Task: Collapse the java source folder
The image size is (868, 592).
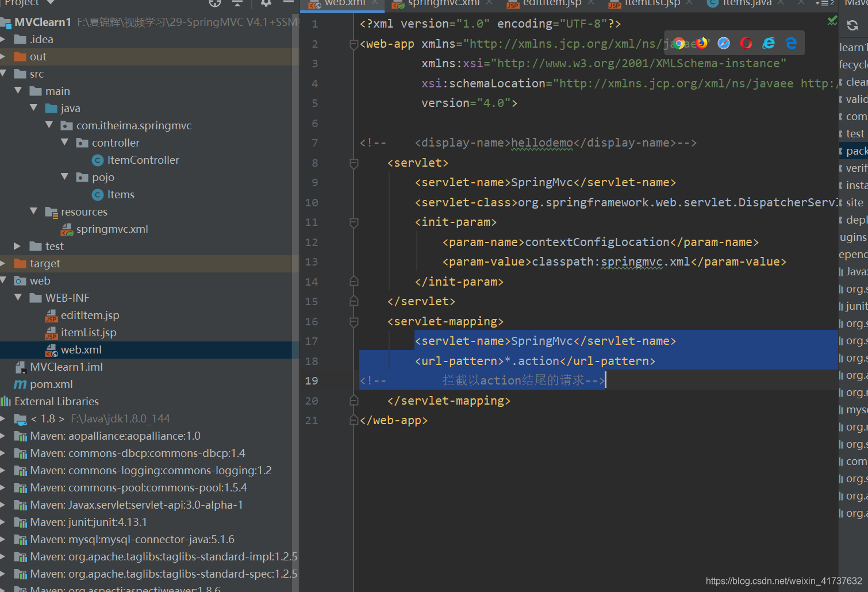Action: (x=33, y=108)
